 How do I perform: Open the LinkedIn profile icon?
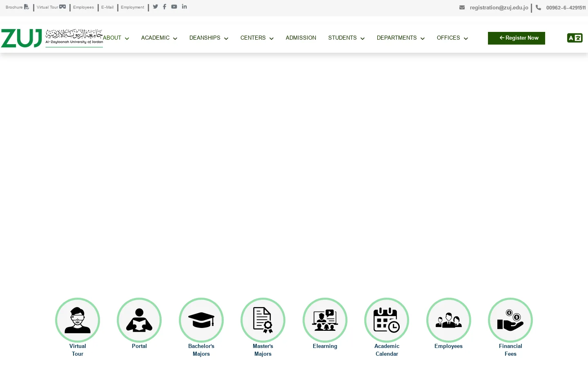pos(184,7)
